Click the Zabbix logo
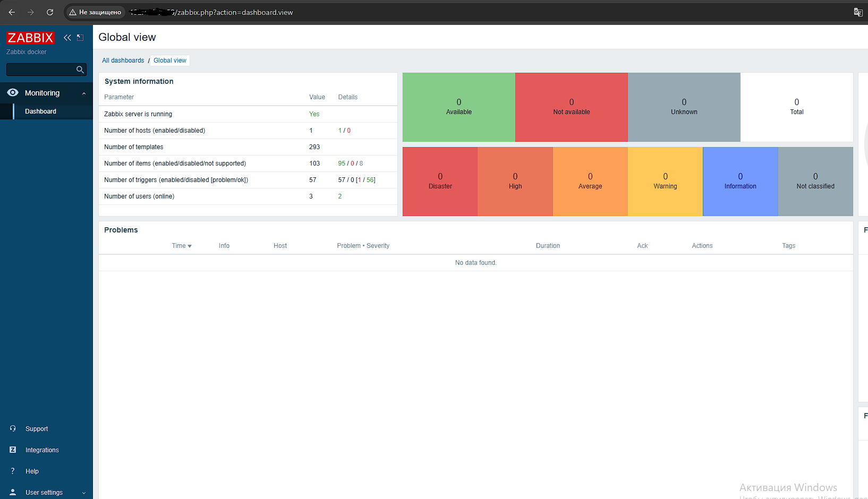Viewport: 868px width, 499px height. [30, 38]
